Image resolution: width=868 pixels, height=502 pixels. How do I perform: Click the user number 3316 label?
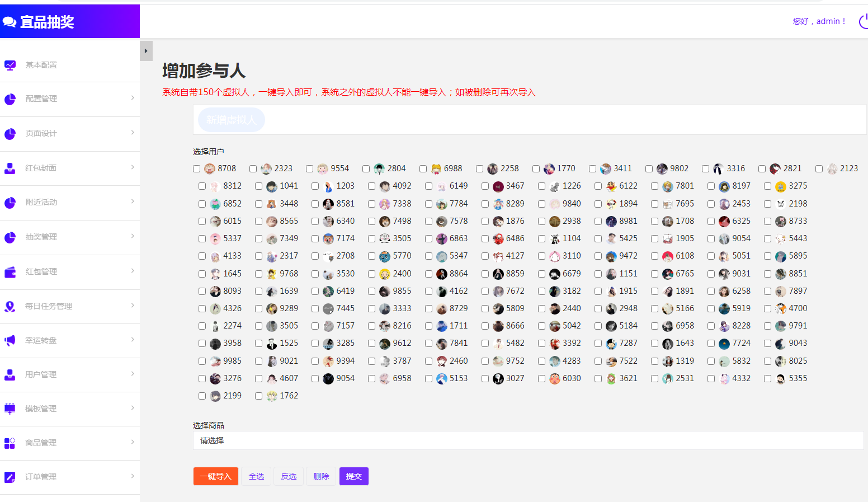[736, 168]
